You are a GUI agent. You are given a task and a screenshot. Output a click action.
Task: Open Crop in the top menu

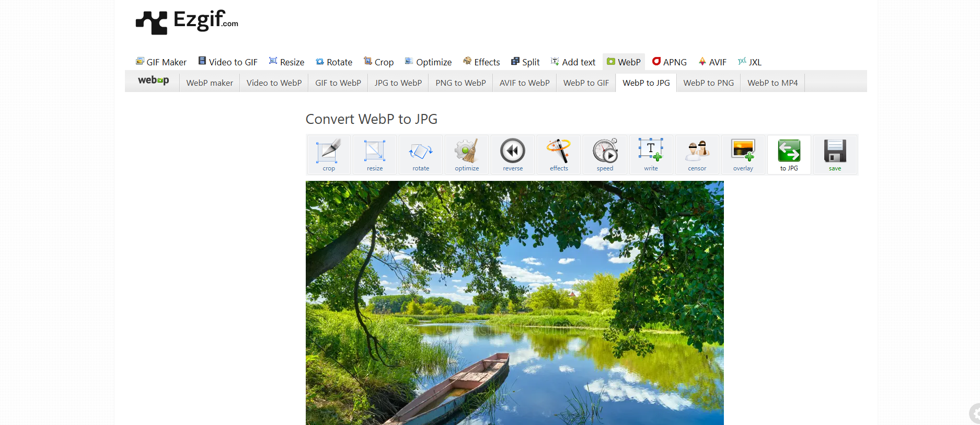pyautogui.click(x=378, y=62)
